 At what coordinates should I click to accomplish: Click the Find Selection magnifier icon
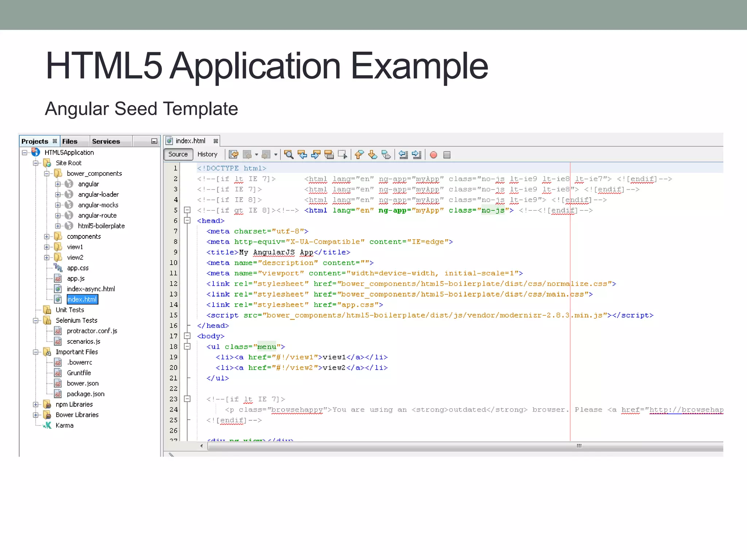pyautogui.click(x=289, y=155)
